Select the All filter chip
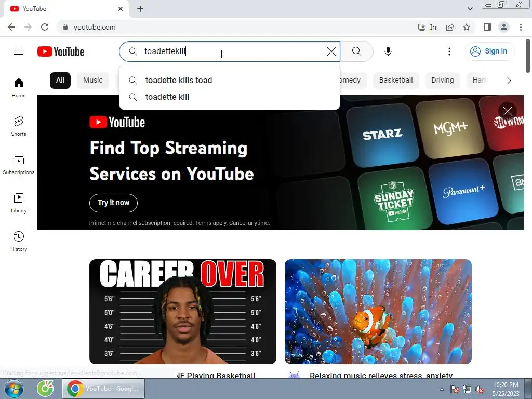This screenshot has height=399, width=532. (x=60, y=81)
